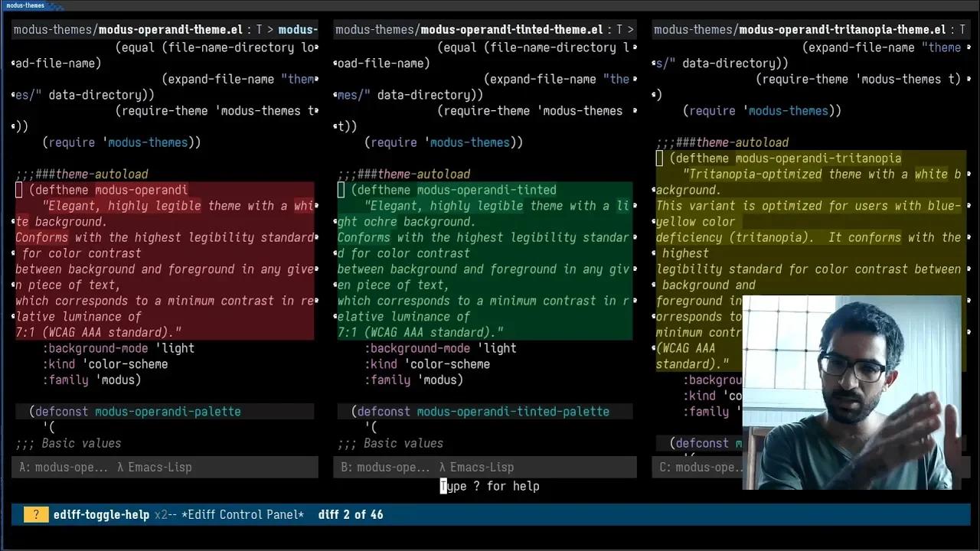980x551 pixels.
Task: Click the yellow ? help icon
Action: (x=35, y=514)
